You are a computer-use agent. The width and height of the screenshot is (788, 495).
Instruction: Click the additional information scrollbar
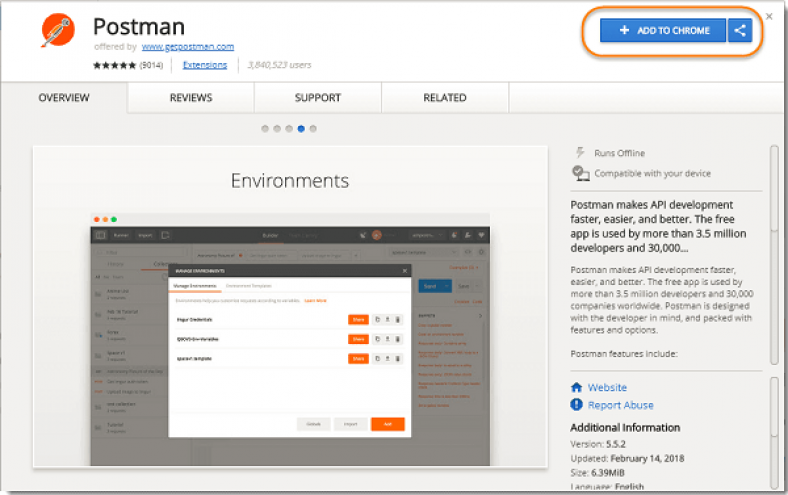click(774, 433)
